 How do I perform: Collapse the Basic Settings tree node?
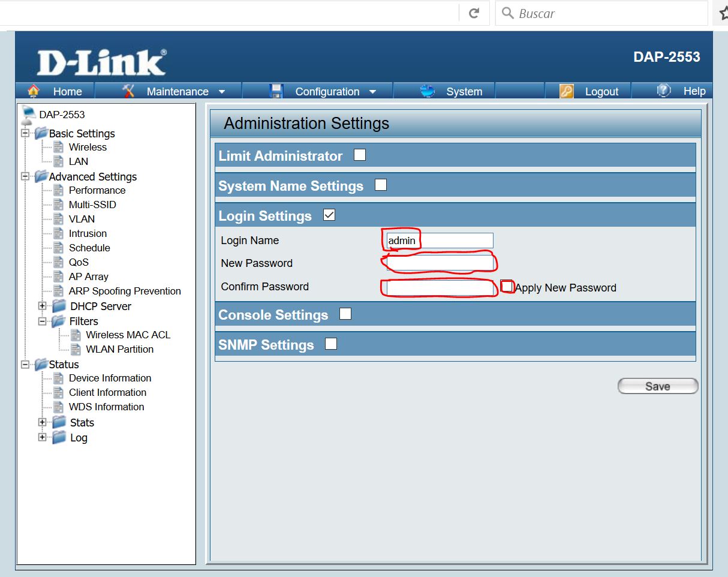[x=25, y=133]
